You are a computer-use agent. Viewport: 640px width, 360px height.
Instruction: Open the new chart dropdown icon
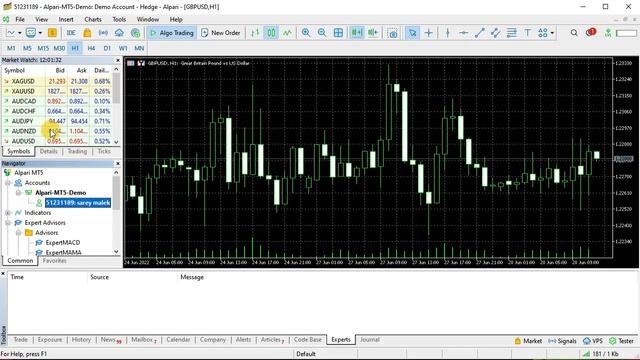coord(13,33)
